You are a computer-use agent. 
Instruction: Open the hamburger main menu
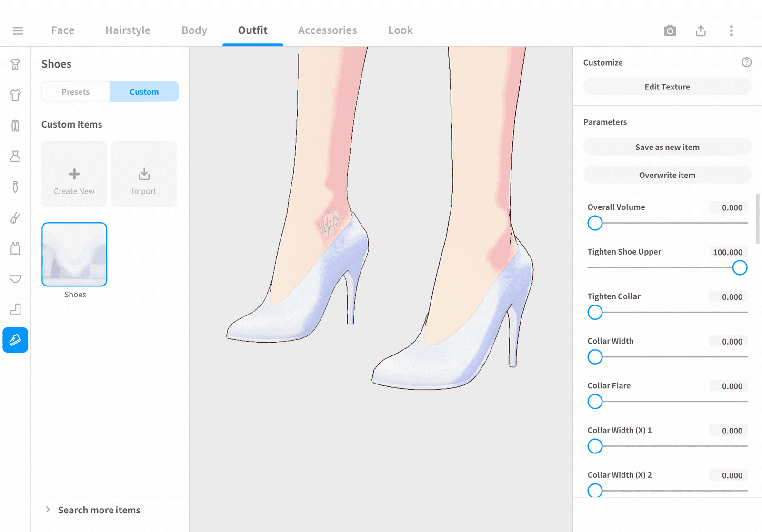(x=18, y=31)
